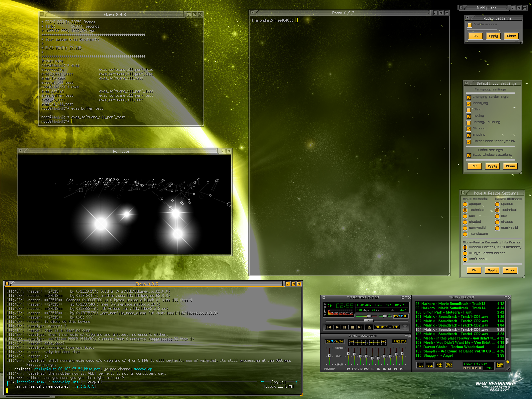Click Apply in Audio Settings
Screen dimensions: 532x399
[x=493, y=36]
